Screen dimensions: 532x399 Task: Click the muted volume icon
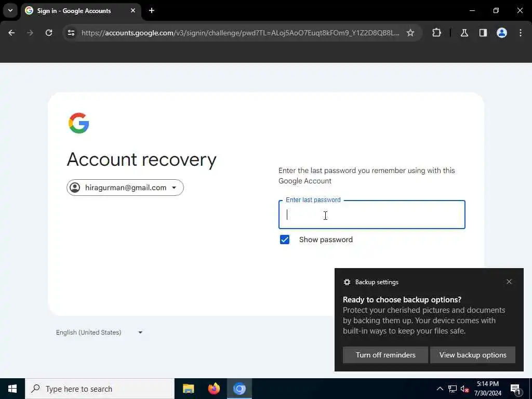point(464,389)
